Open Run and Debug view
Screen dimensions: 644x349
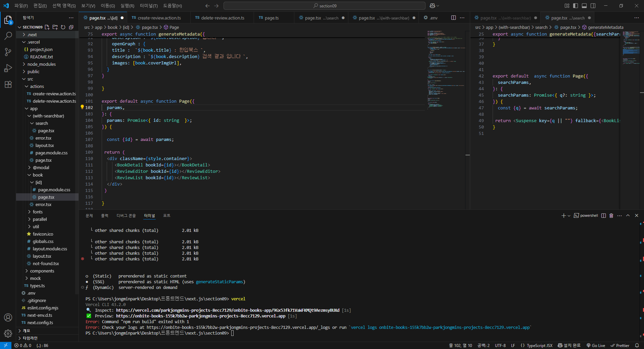coord(8,68)
